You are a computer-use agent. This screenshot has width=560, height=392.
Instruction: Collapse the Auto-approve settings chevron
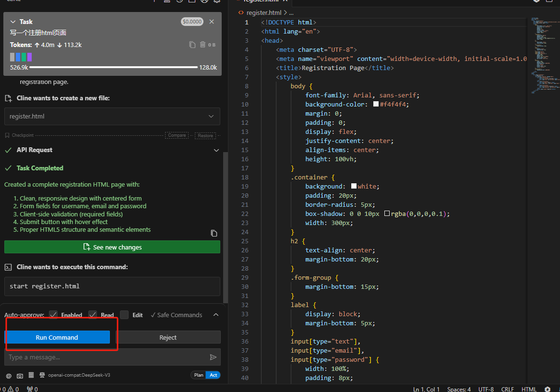tap(216, 315)
